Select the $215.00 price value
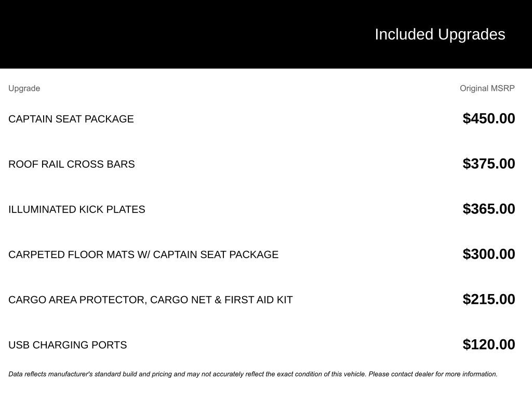 (489, 299)
